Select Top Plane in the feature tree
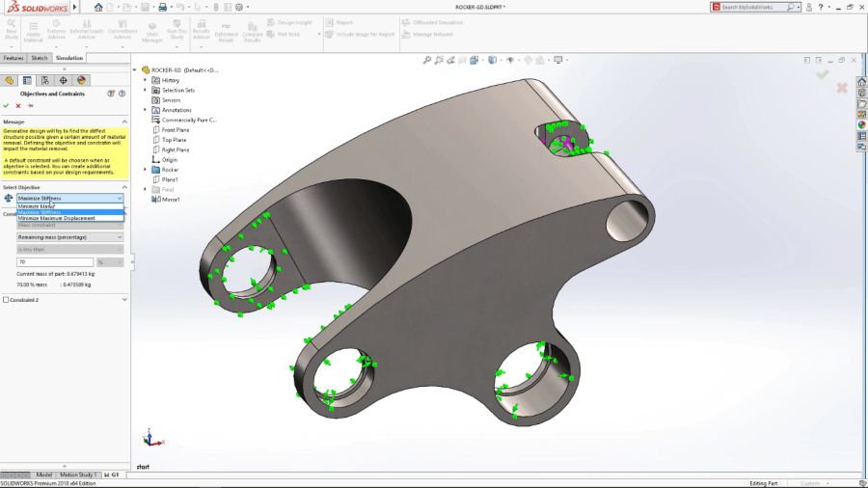 click(x=174, y=140)
